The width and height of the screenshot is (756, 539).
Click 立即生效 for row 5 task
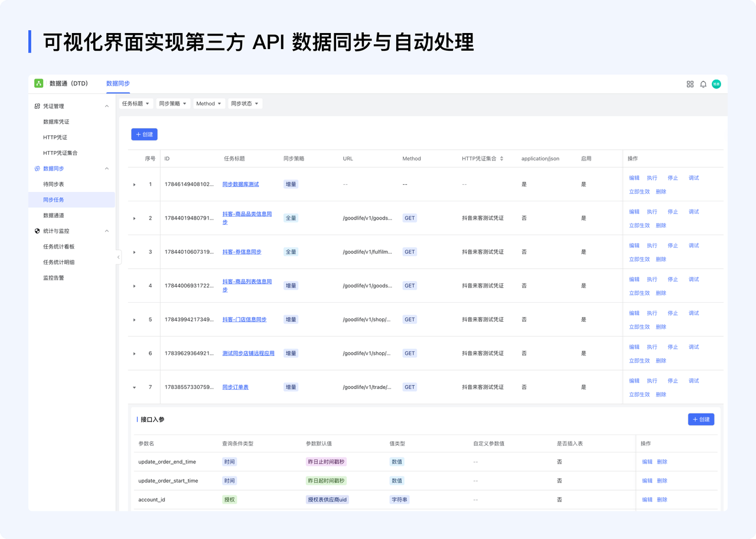coord(640,327)
